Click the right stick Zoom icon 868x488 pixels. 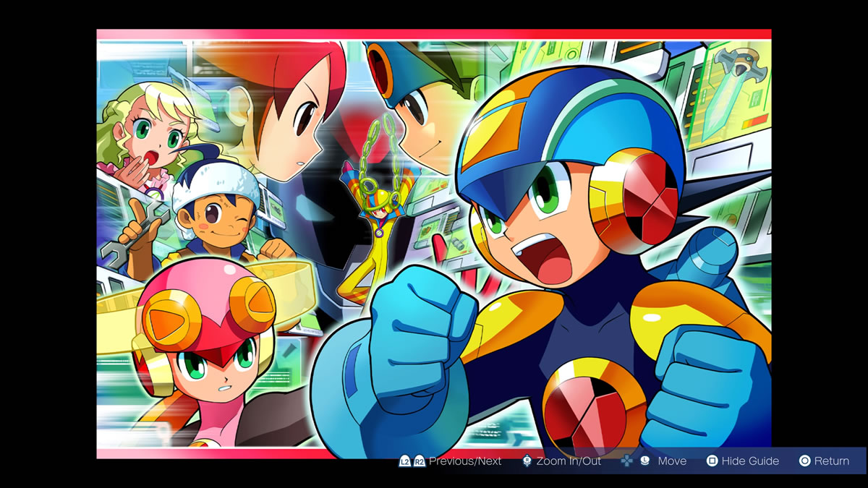click(x=527, y=461)
